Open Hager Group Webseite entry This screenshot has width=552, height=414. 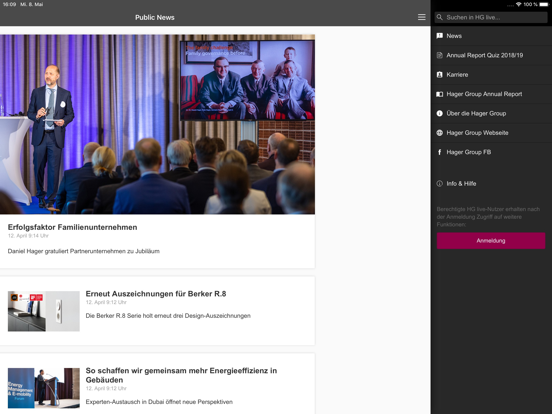tap(491, 133)
